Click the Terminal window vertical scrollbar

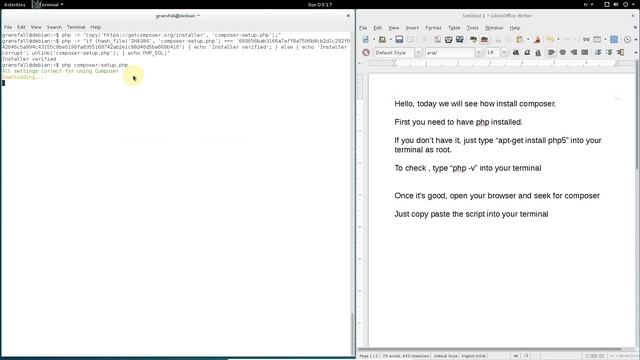click(353, 194)
